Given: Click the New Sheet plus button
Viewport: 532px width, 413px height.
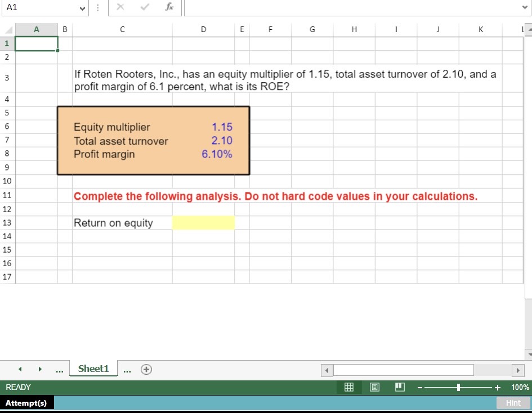Looking at the screenshot, I should [146, 369].
